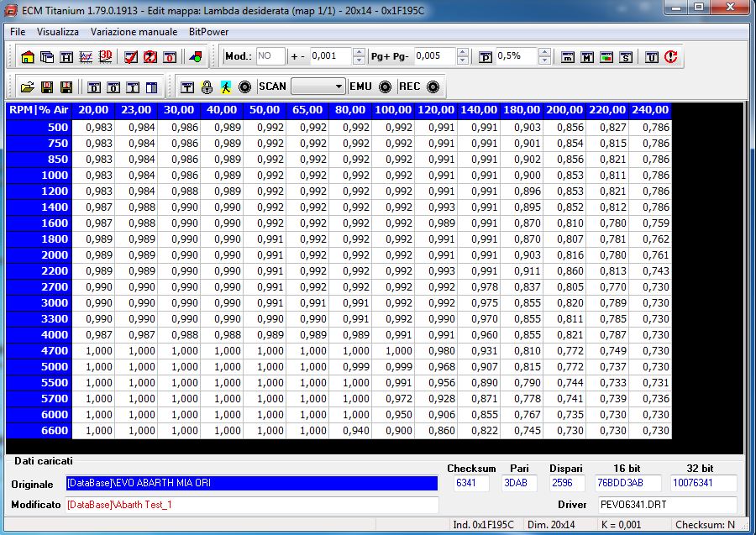Select the 100,00 air column header

point(393,110)
